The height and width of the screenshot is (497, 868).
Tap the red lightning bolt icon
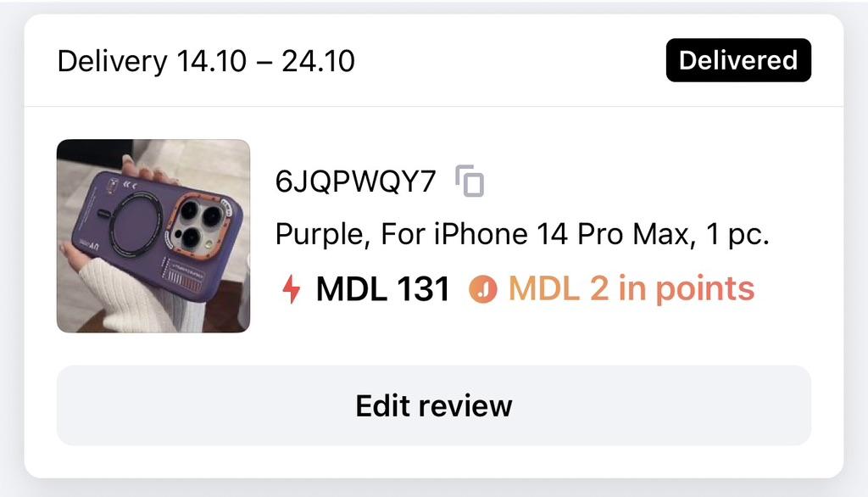click(x=292, y=288)
